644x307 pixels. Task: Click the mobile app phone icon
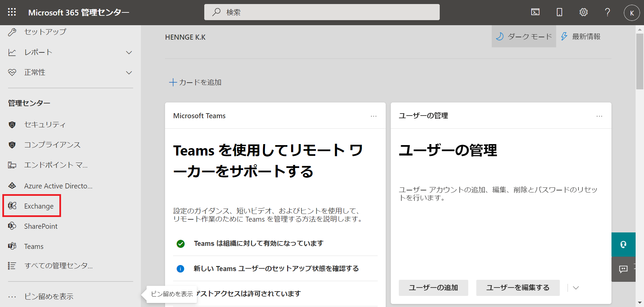tap(559, 12)
